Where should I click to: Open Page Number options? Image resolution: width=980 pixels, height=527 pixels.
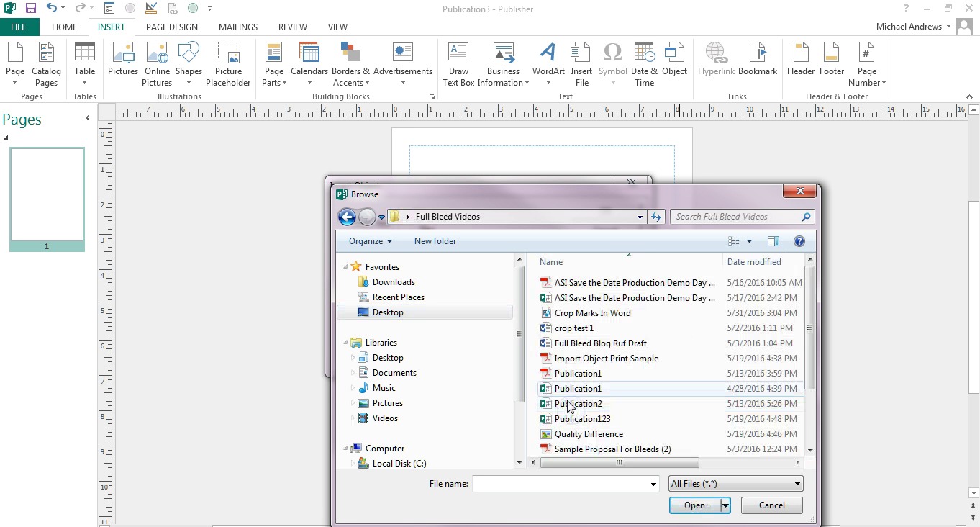(x=867, y=65)
